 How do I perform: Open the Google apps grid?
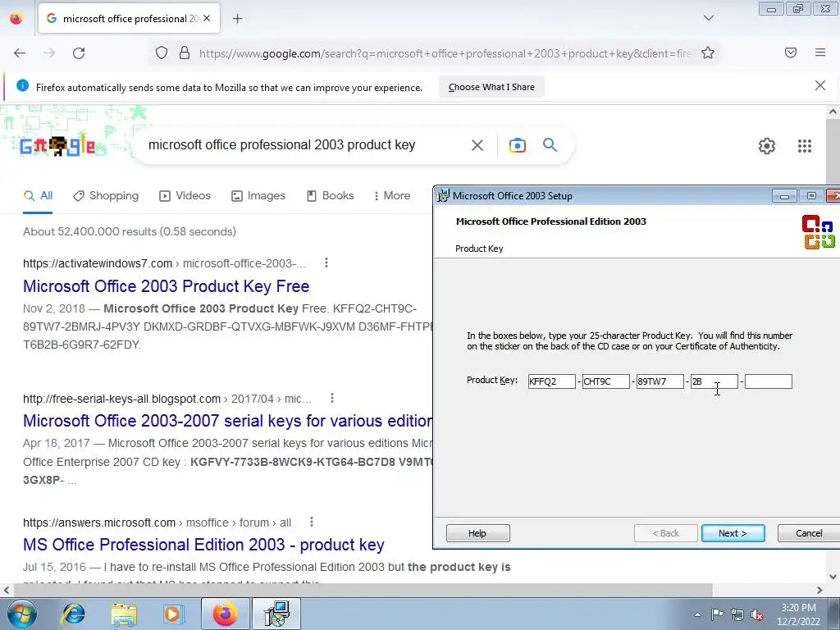click(x=804, y=146)
